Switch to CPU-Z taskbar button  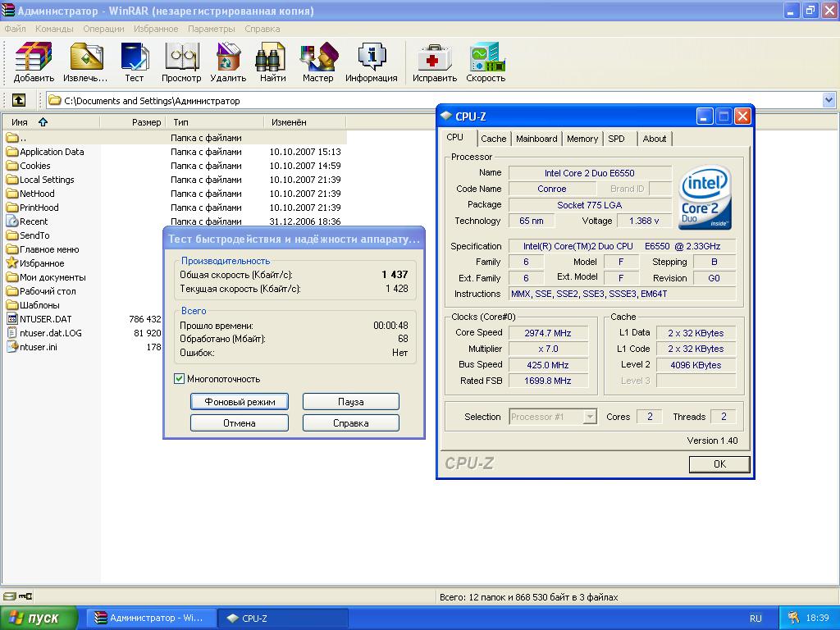(283, 619)
